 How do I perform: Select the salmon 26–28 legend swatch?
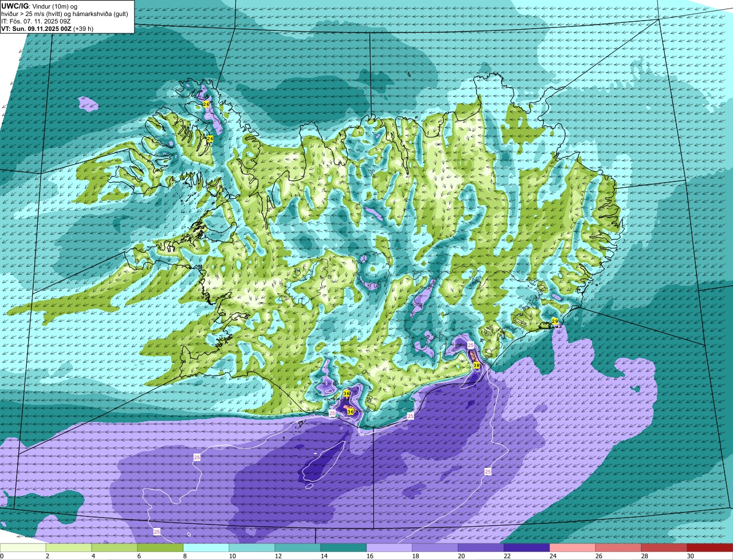coord(618,547)
